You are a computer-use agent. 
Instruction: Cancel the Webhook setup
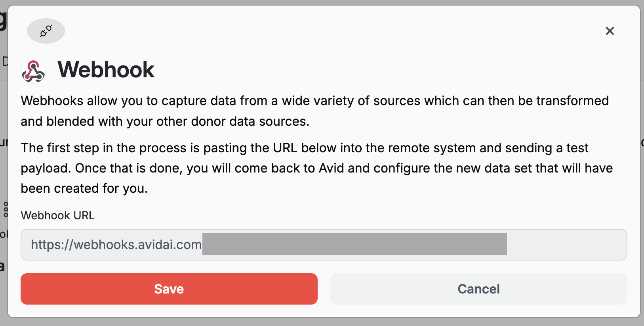pyautogui.click(x=478, y=289)
